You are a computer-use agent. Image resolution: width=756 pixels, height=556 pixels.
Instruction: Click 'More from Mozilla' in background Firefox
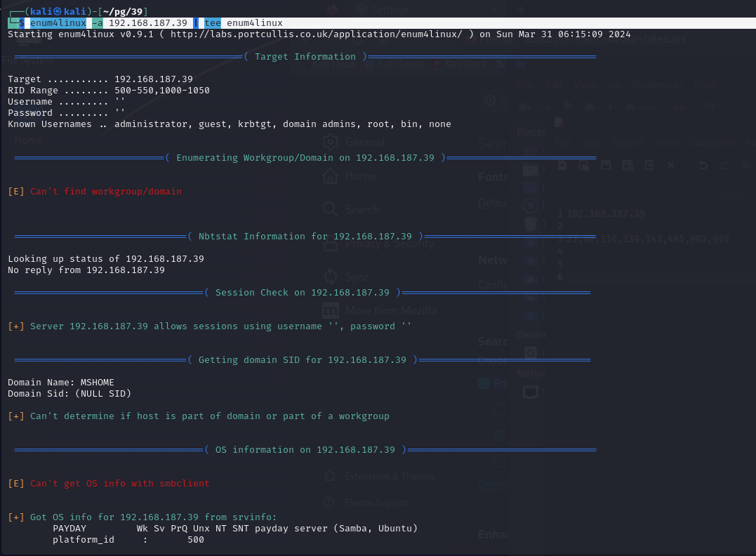click(x=380, y=310)
